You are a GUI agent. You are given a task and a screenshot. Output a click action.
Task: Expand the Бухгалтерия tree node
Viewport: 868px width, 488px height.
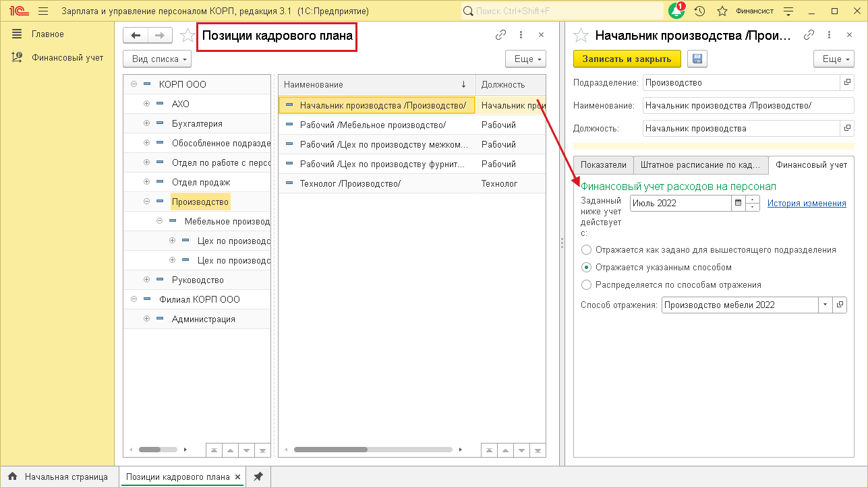146,123
